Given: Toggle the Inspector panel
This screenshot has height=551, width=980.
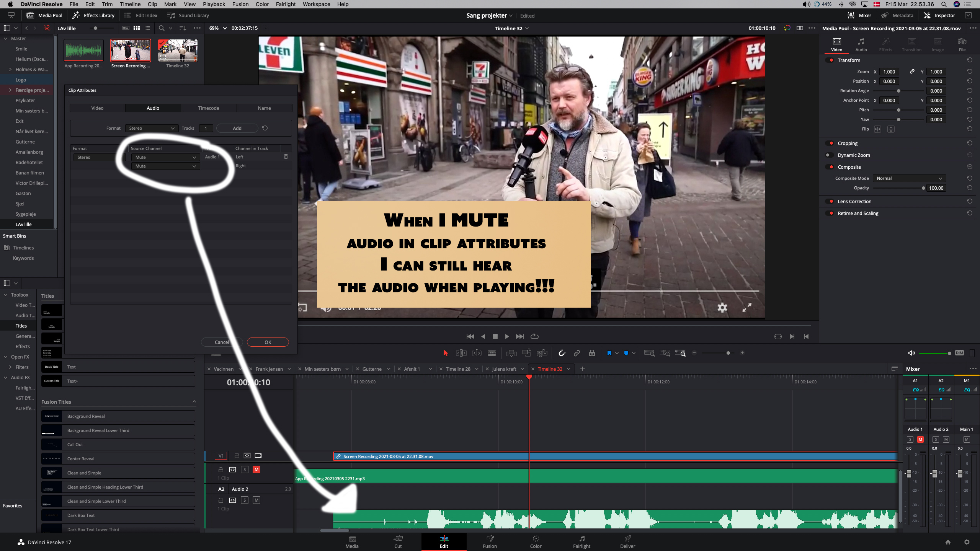Looking at the screenshot, I should click(x=939, y=15).
